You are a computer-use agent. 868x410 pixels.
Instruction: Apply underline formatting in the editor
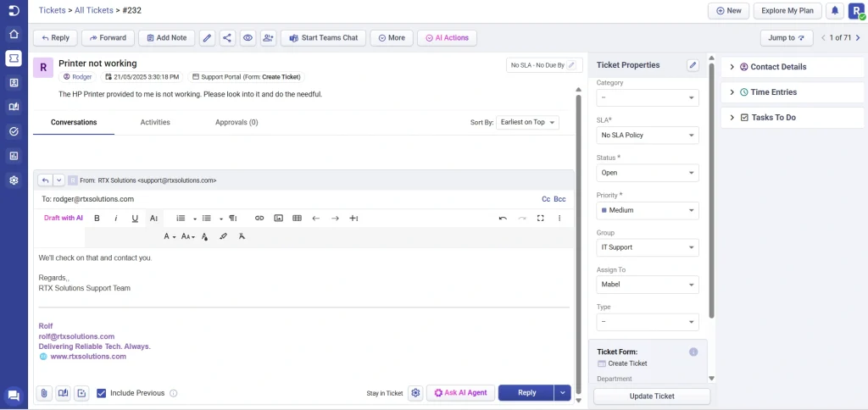135,219
